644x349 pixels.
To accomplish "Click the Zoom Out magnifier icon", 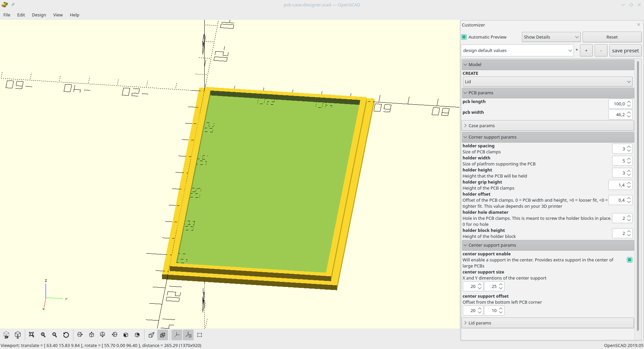I will click(x=55, y=335).
